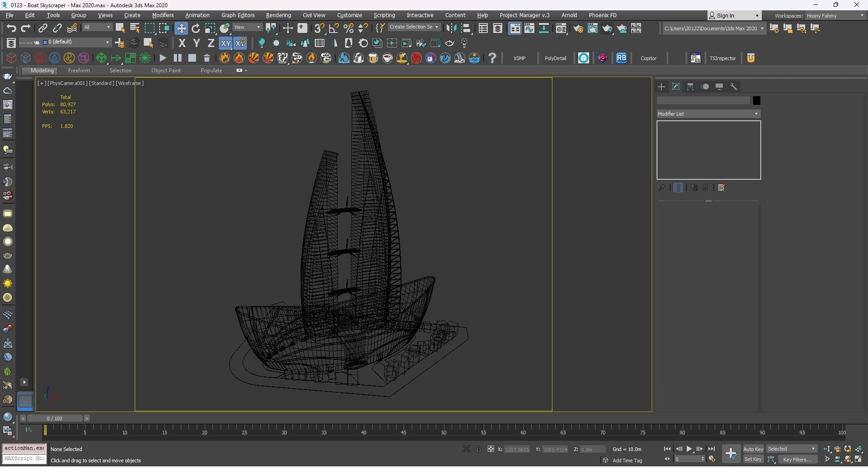Click the 0 / 100 time slider
This screenshot has height=470, width=868.
click(x=54, y=418)
